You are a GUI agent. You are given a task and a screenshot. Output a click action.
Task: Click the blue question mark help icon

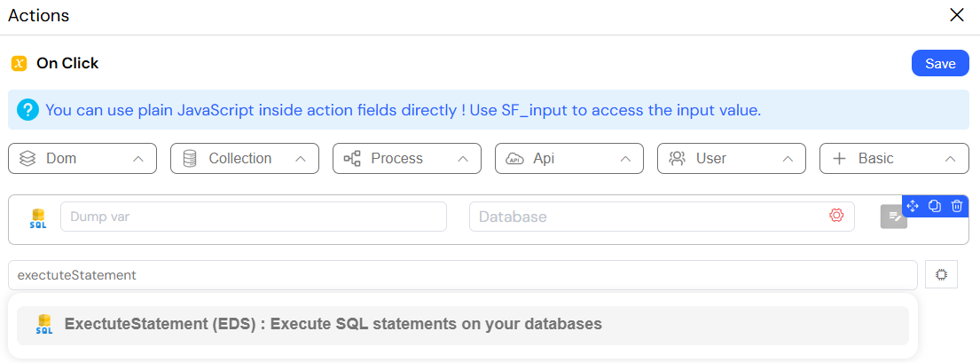click(x=27, y=110)
